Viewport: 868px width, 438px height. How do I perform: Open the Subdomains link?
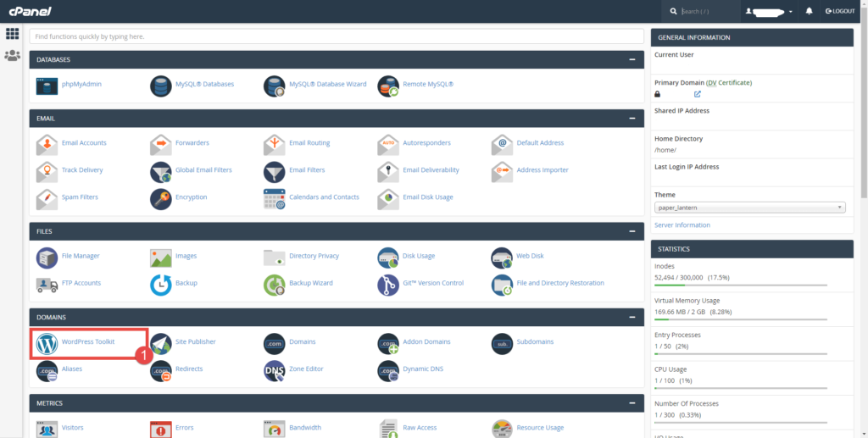534,342
